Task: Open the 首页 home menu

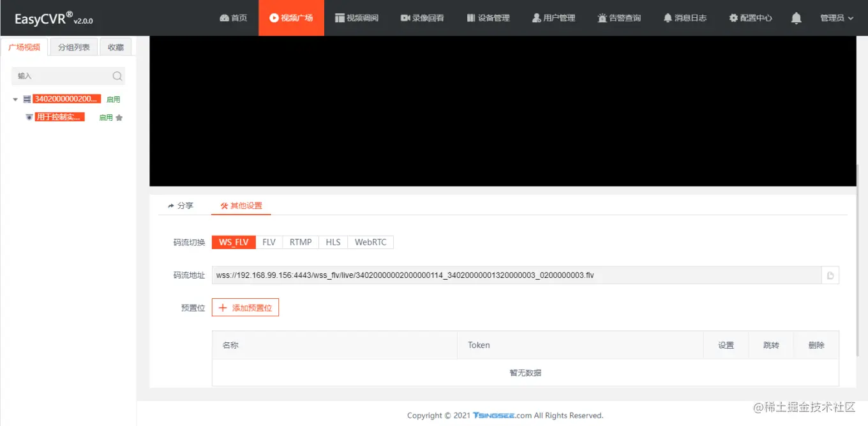Action: (233, 18)
